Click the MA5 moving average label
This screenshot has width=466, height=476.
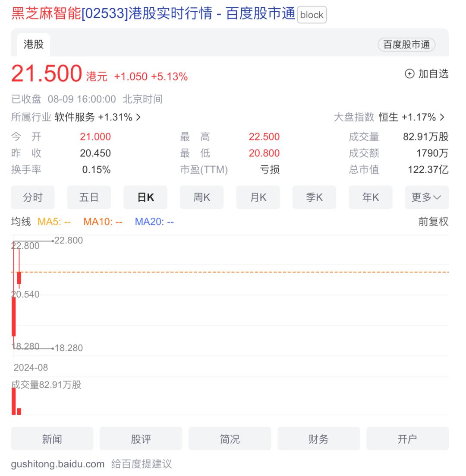coord(54,222)
